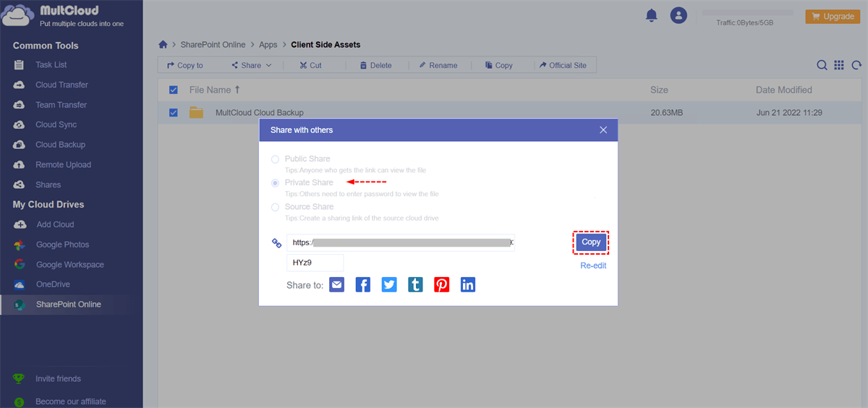This screenshot has width=868, height=408.
Task: Share via email envelope icon
Action: click(336, 285)
